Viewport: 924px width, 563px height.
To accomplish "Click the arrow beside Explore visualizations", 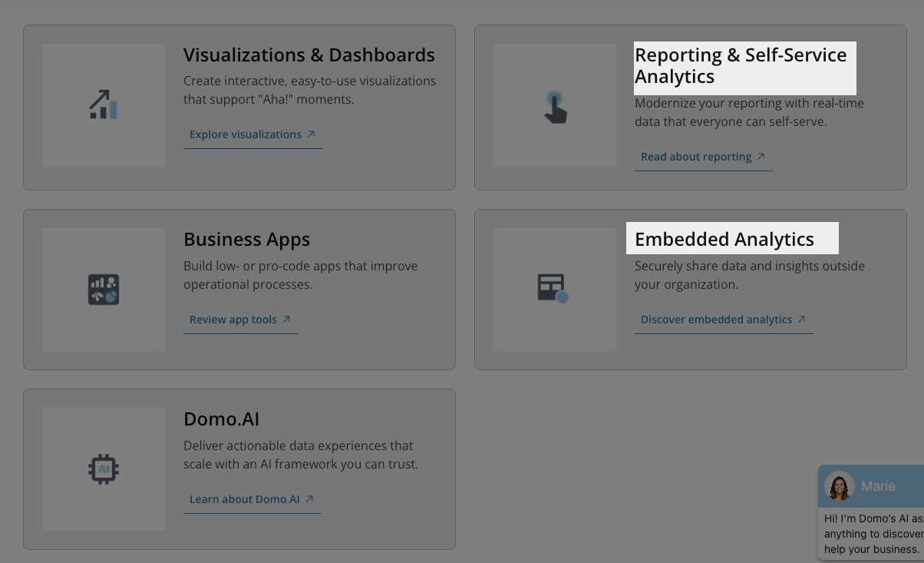I will pos(311,134).
